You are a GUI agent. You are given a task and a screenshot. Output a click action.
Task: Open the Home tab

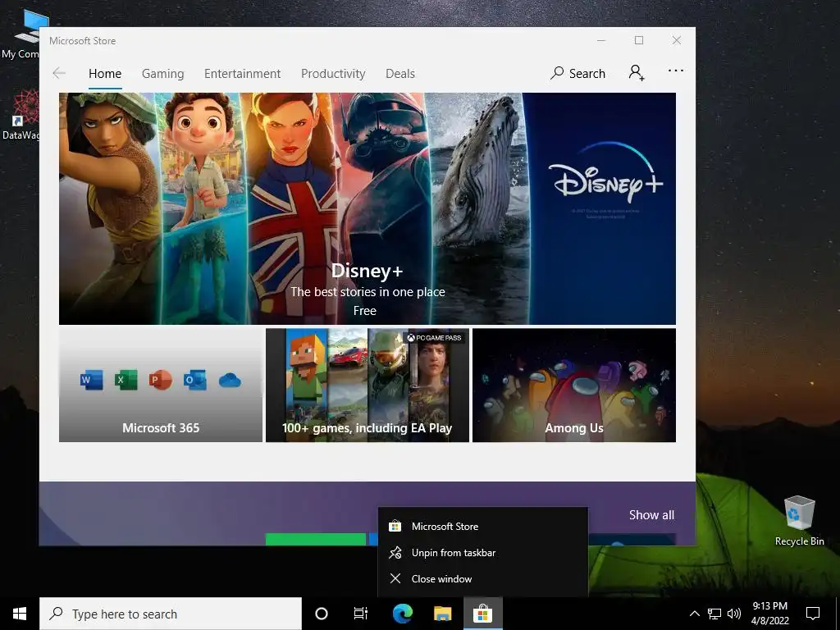click(x=105, y=73)
